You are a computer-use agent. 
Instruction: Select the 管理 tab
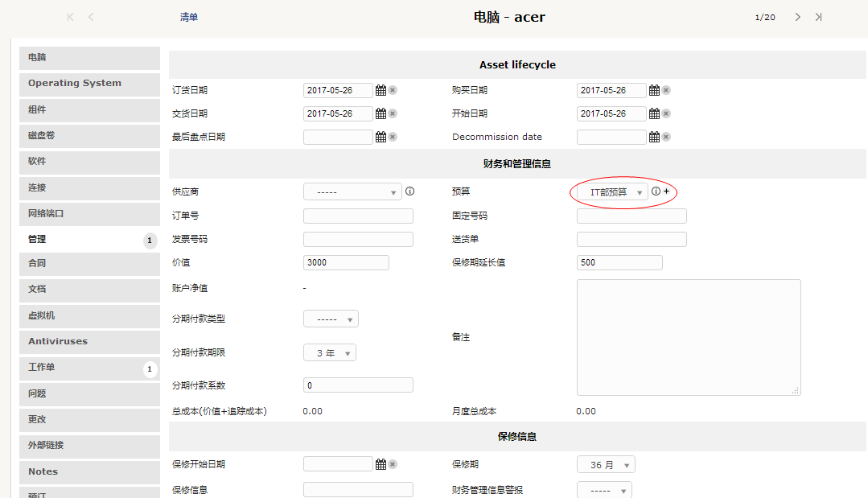89,240
